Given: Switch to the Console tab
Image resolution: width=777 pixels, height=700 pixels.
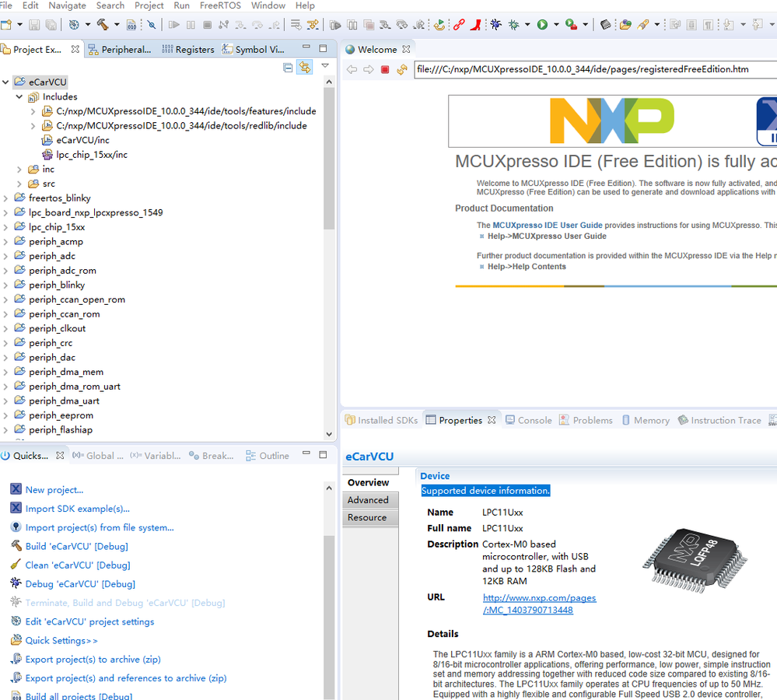Looking at the screenshot, I should point(529,420).
